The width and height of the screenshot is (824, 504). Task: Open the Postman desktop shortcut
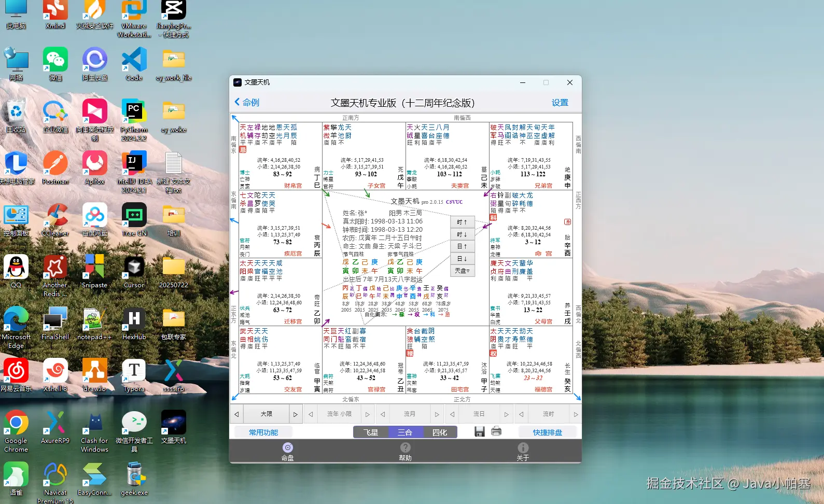pyautogui.click(x=55, y=164)
